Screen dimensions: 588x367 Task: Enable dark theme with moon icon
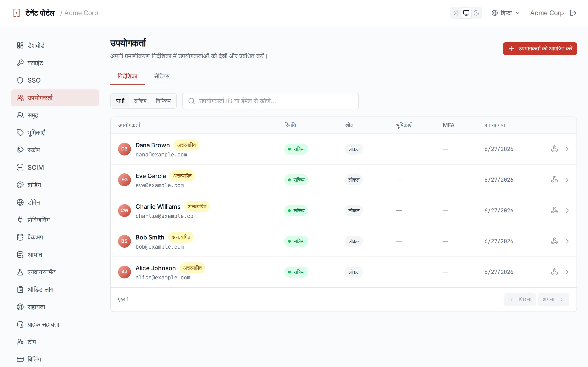click(x=476, y=13)
